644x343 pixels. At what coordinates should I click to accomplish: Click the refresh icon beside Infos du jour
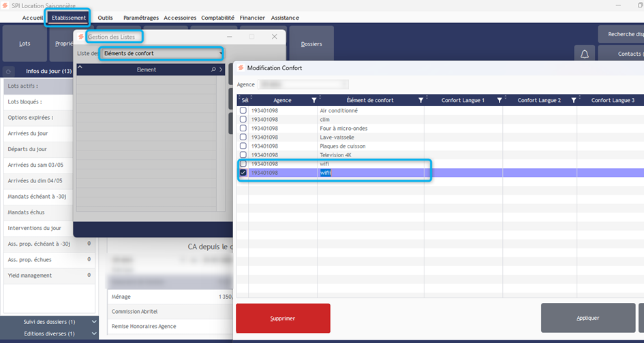coord(10,71)
